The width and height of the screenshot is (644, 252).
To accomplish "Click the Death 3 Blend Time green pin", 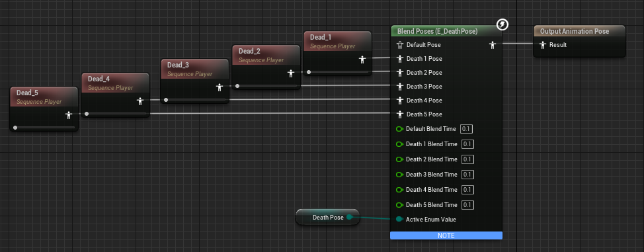I will [399, 175].
